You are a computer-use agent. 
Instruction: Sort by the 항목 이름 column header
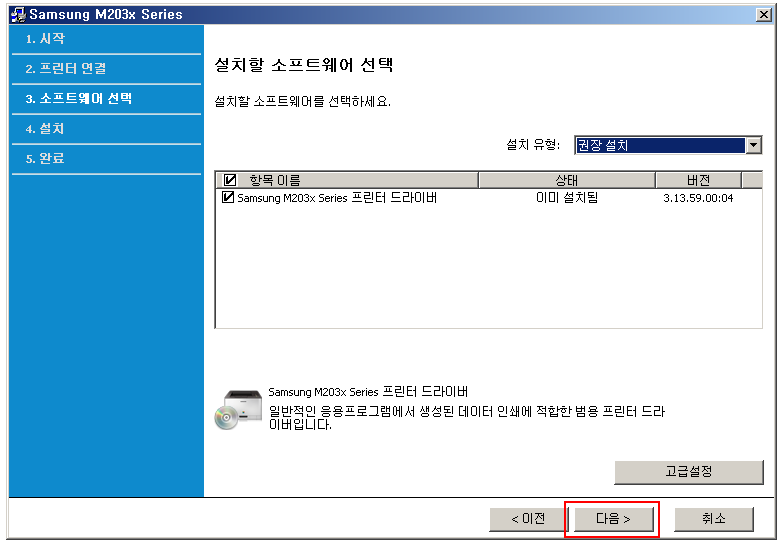tap(347, 180)
